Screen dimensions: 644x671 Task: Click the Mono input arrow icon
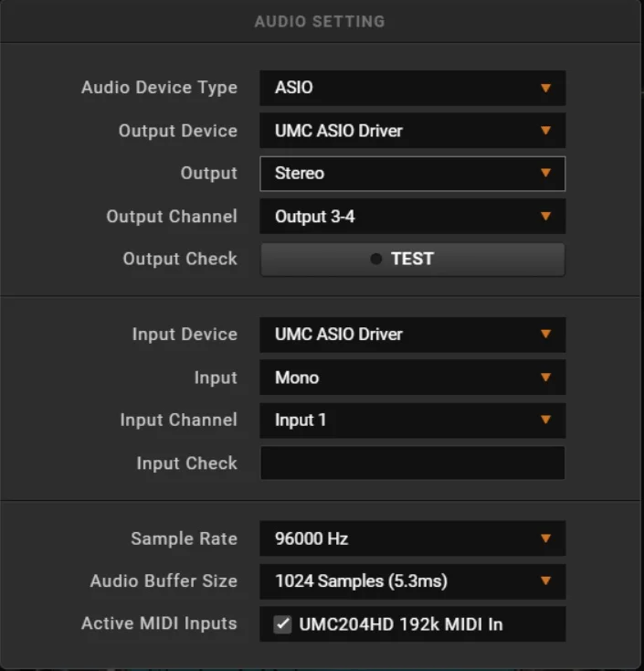pyautogui.click(x=545, y=378)
